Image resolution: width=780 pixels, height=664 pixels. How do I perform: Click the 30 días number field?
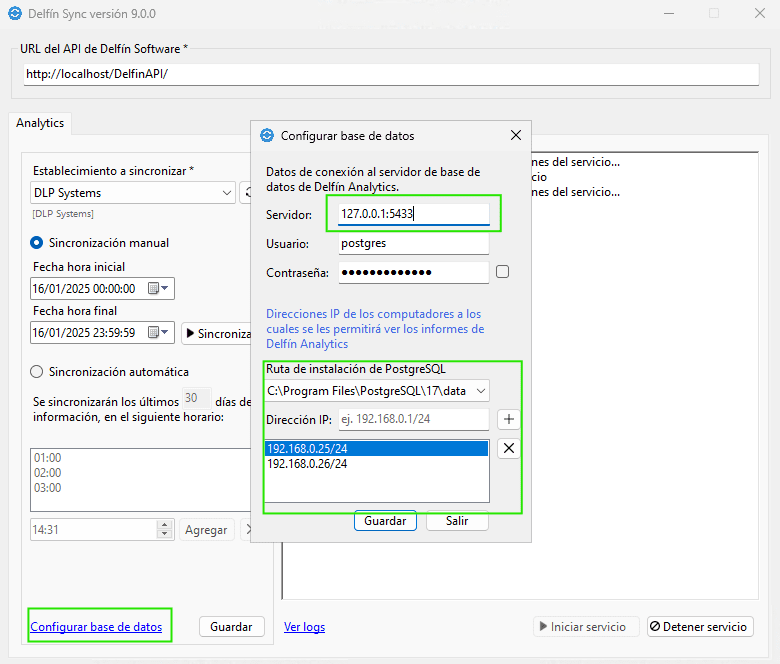coord(196,398)
